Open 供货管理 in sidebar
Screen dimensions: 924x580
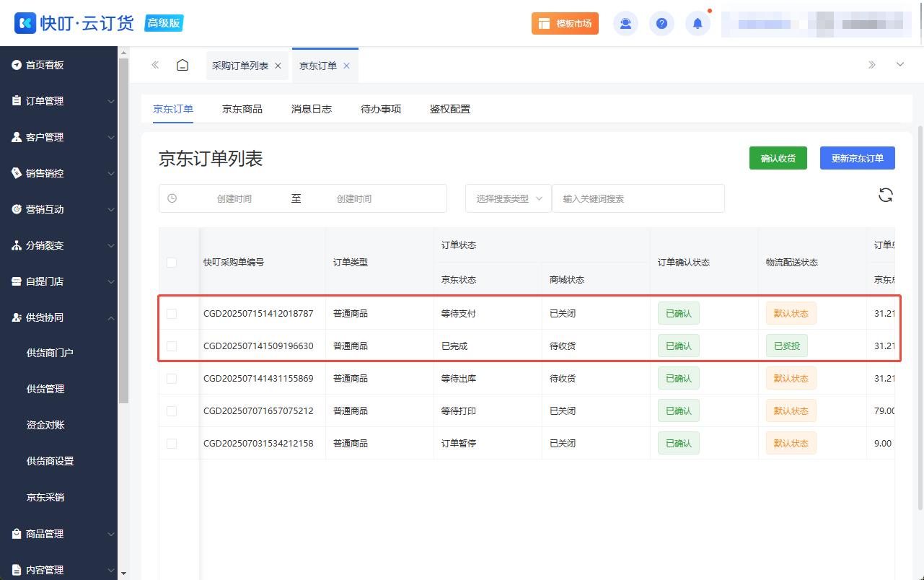pyautogui.click(x=45, y=389)
